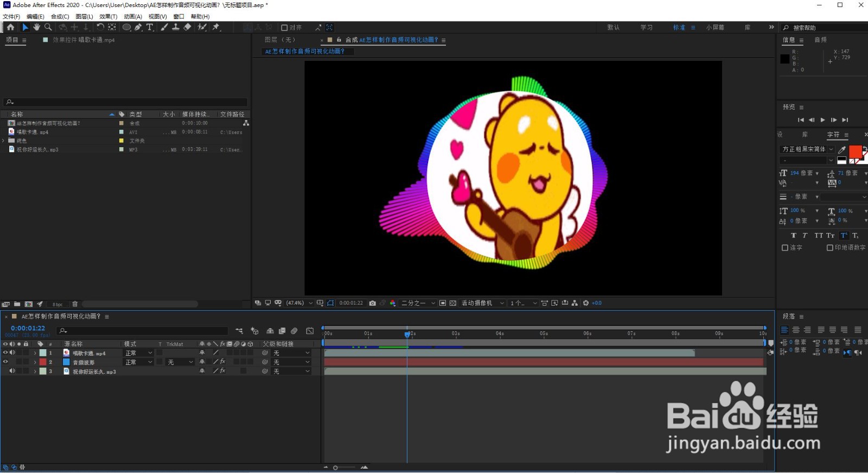
Task: Click the composition mini-flowchart icon in timeline
Action: [239, 331]
